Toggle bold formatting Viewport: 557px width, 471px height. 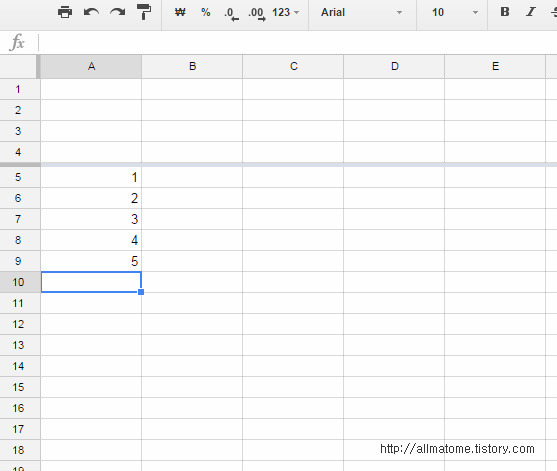505,12
